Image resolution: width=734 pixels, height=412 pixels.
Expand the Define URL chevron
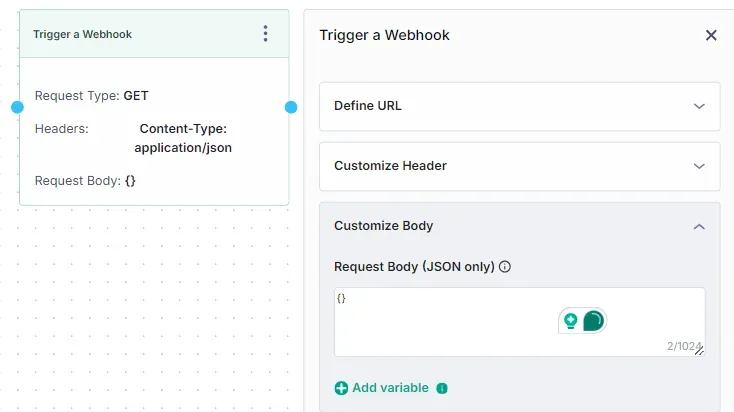pos(699,106)
